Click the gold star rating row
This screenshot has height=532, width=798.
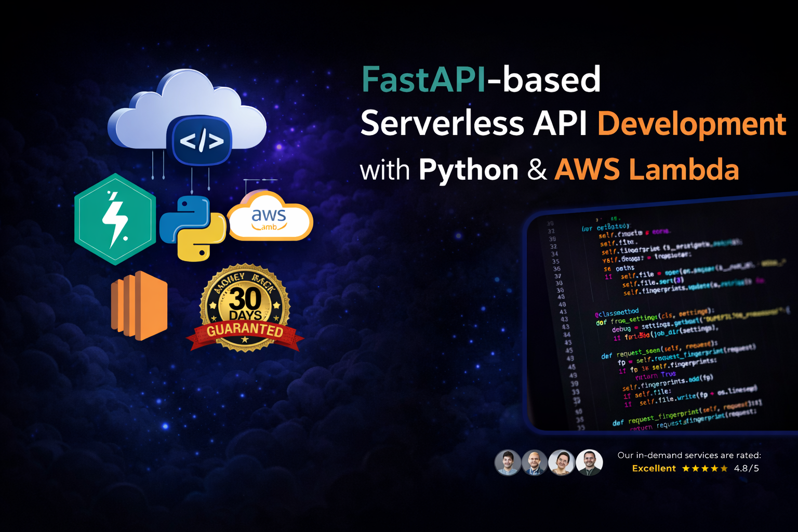[x=704, y=469]
